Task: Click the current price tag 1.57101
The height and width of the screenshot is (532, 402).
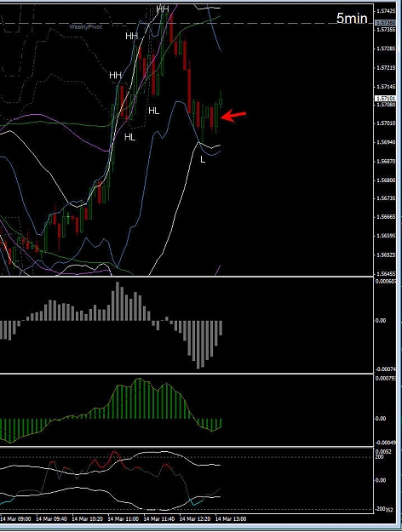Action: 386,99
